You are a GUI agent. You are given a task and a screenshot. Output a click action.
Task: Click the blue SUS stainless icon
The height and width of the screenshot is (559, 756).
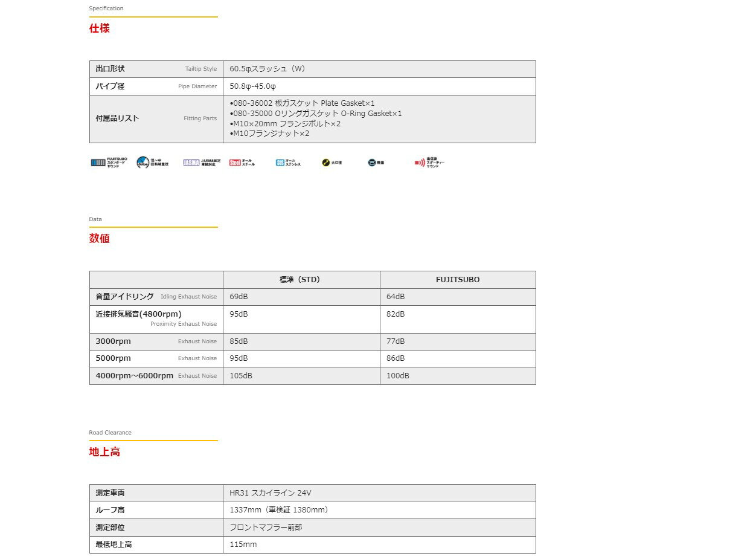click(288, 163)
